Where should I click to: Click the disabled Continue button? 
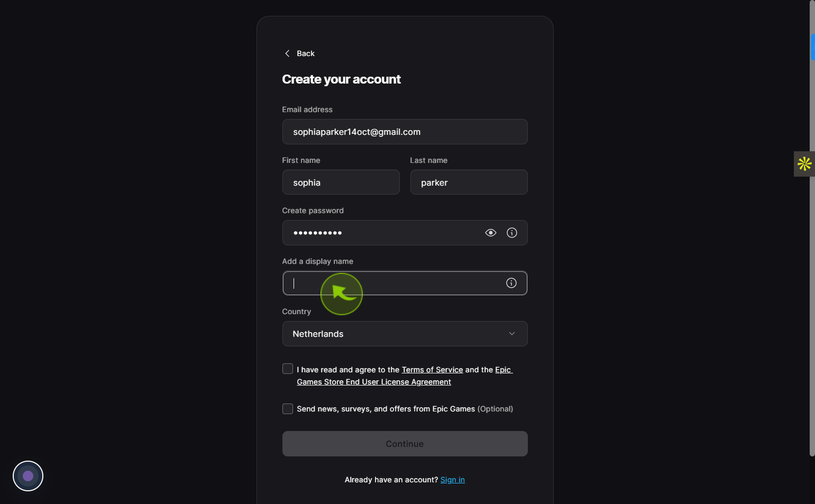point(405,444)
